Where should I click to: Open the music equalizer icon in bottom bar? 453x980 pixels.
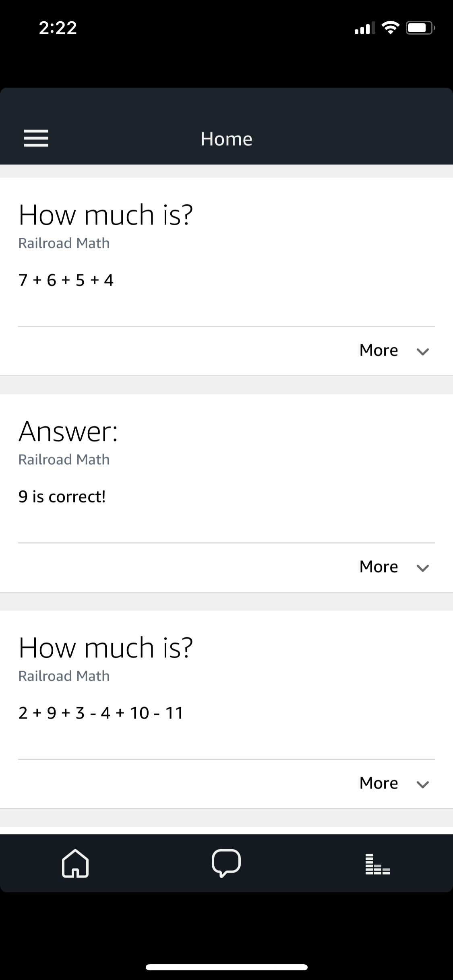click(377, 864)
